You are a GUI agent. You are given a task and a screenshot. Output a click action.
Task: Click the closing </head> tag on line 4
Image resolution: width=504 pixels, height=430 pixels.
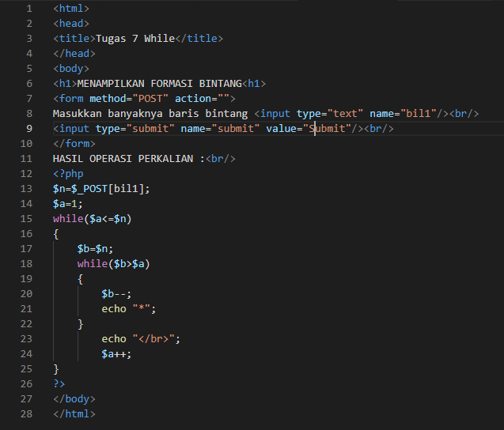pyautogui.click(x=74, y=53)
